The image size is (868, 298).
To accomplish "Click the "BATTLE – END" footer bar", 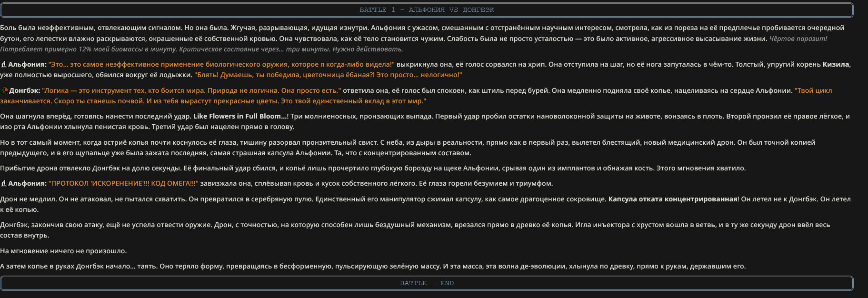I will (x=427, y=283).
